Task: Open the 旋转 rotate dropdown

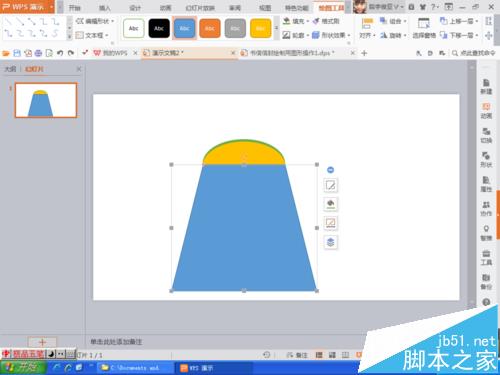Action: 393,35
